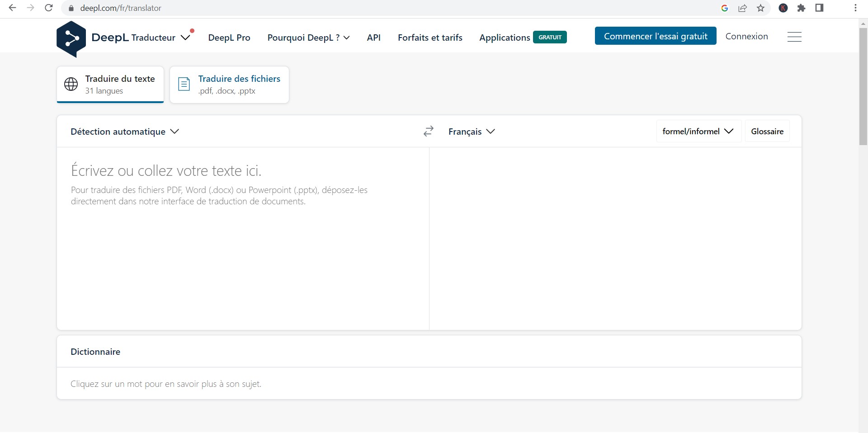Open the Glossaire button

point(767,132)
